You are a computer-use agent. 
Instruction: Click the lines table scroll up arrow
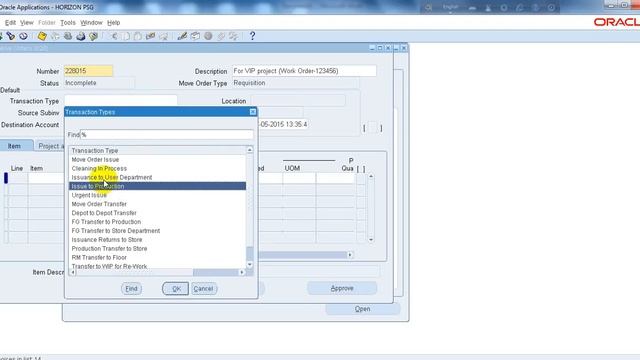coord(371,176)
